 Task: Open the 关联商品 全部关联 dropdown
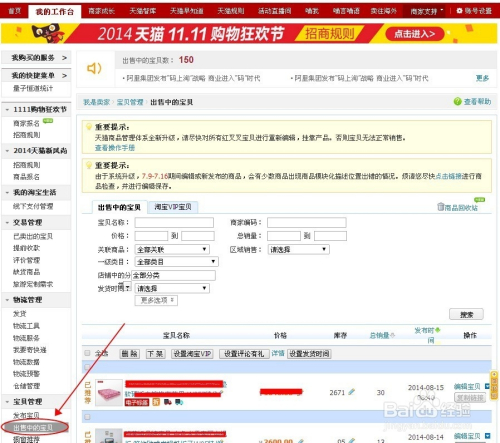pyautogui.click(x=172, y=249)
